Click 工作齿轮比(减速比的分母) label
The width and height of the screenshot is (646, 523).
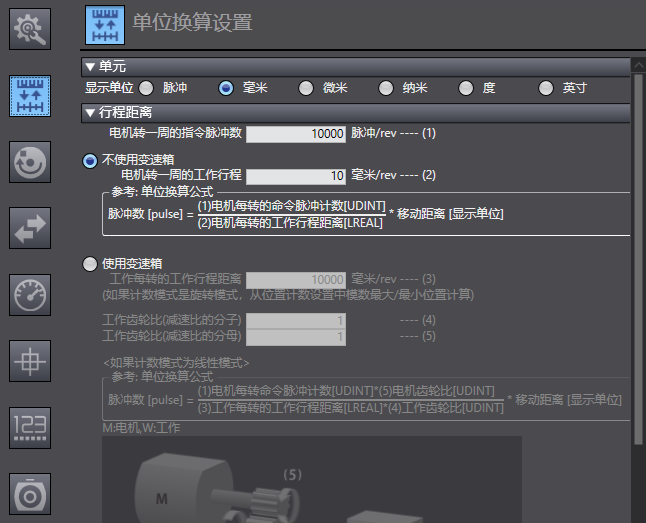172,336
